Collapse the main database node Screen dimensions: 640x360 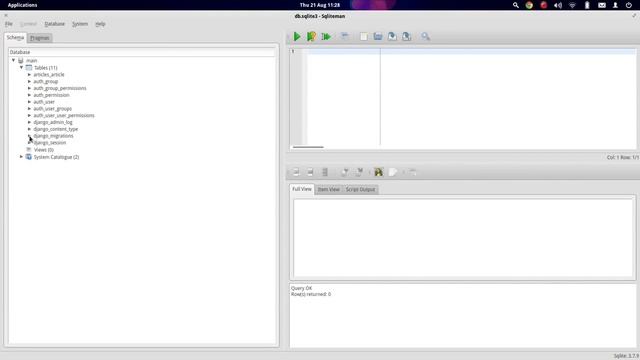pos(13,60)
